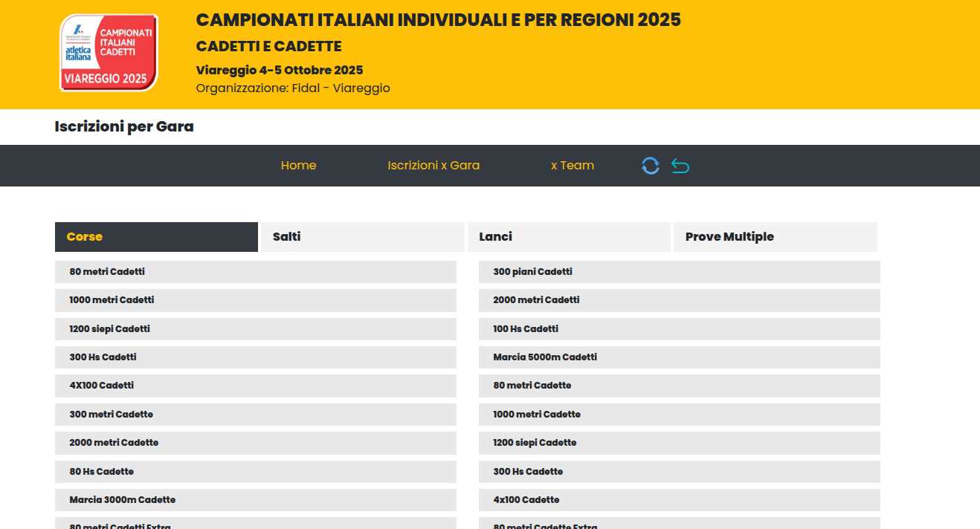Go to Iscrizioni x Gara page
980x529 pixels.
pos(433,166)
